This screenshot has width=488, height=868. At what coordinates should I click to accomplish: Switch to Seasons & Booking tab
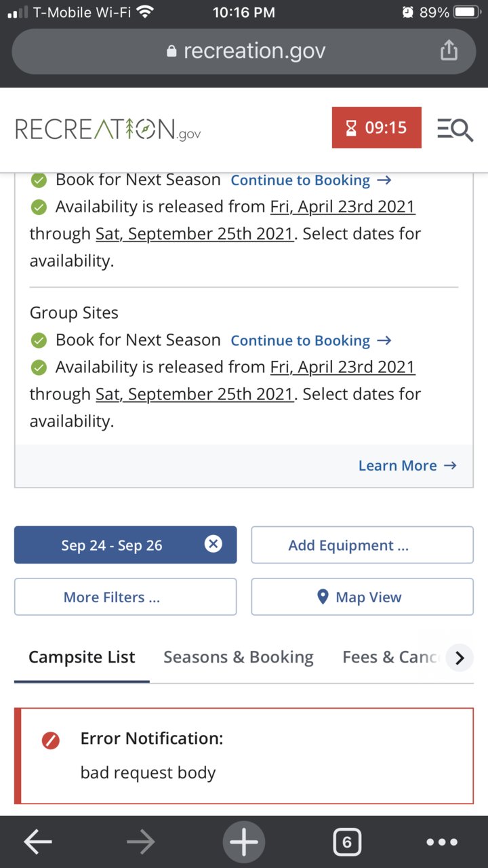239,657
